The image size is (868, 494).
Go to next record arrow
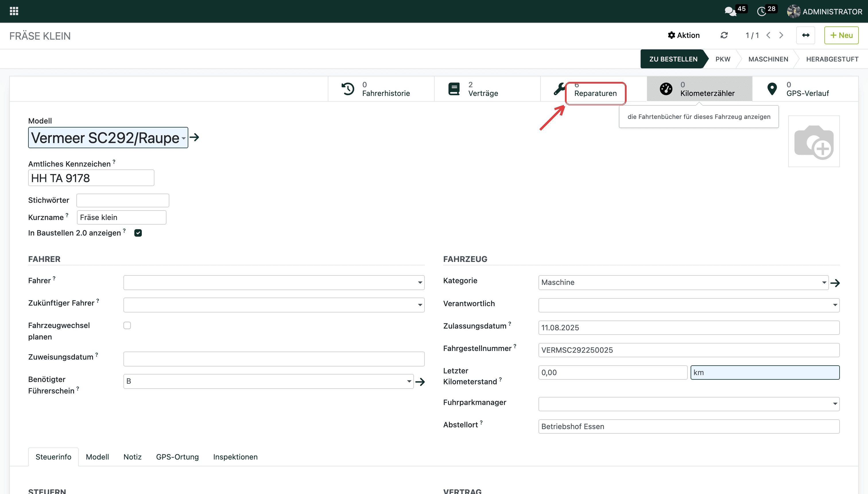(x=782, y=35)
